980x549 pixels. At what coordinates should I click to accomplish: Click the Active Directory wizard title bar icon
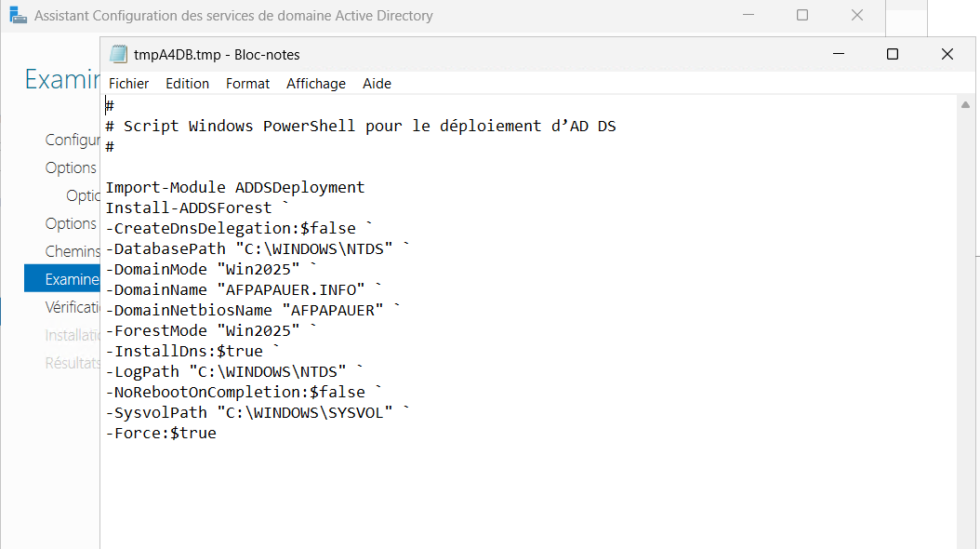tap(18, 16)
